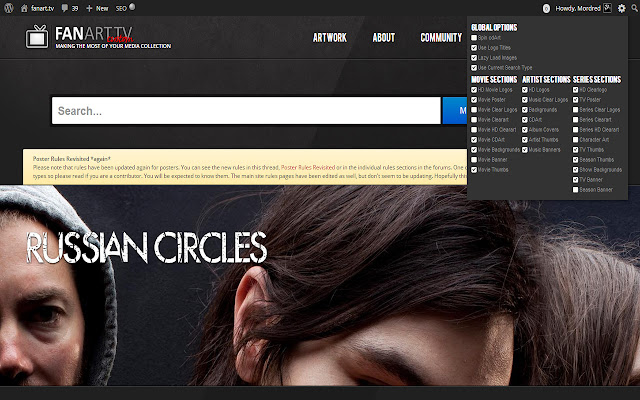
Task: Check the Series Clearart box
Action: coord(576,120)
